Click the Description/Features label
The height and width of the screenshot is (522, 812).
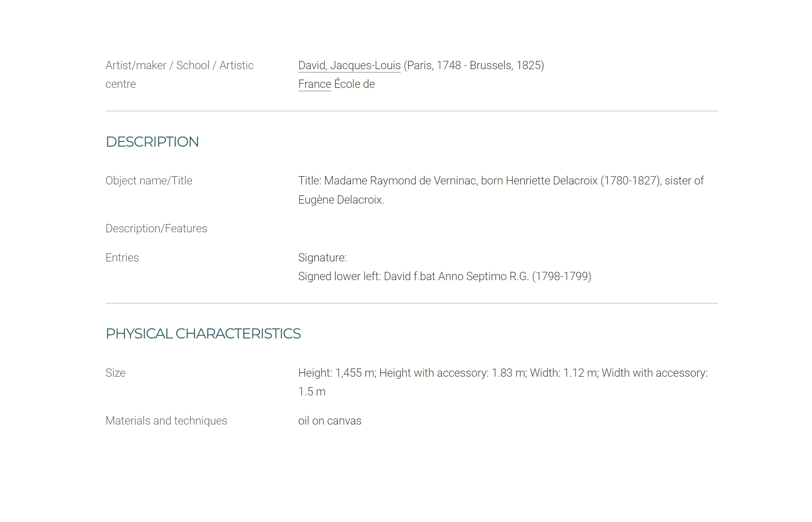(x=156, y=228)
